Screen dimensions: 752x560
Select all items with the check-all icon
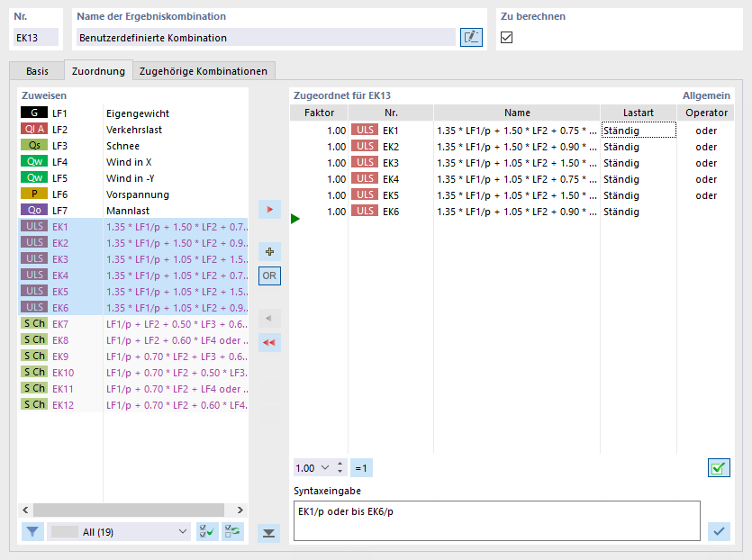(x=207, y=532)
